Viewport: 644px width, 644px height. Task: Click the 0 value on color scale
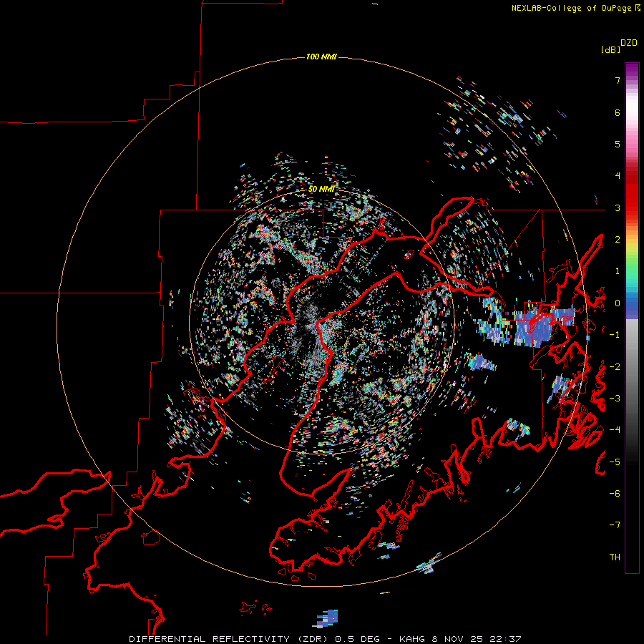pyautogui.click(x=618, y=303)
